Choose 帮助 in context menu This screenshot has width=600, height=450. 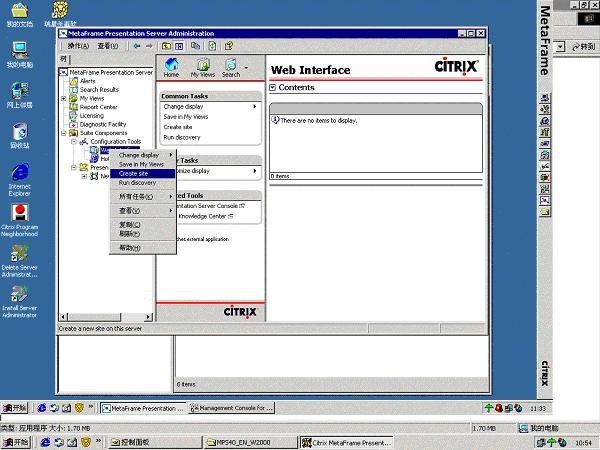143,248
